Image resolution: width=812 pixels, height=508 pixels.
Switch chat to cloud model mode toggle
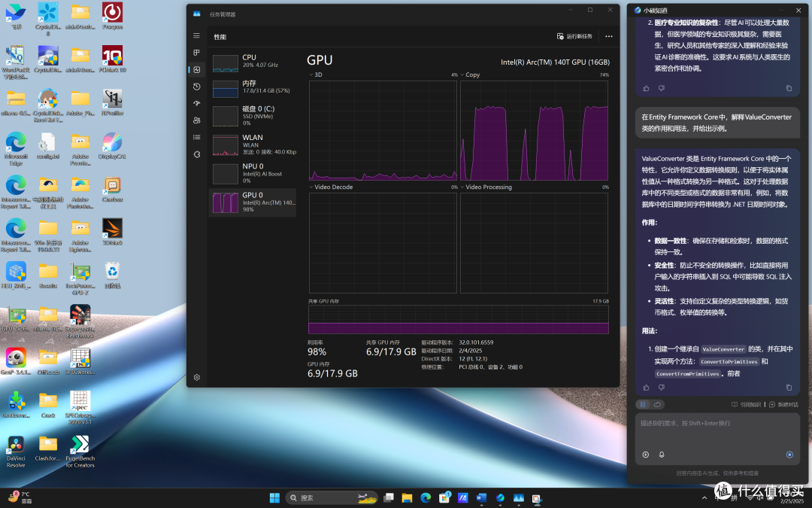tap(657, 404)
